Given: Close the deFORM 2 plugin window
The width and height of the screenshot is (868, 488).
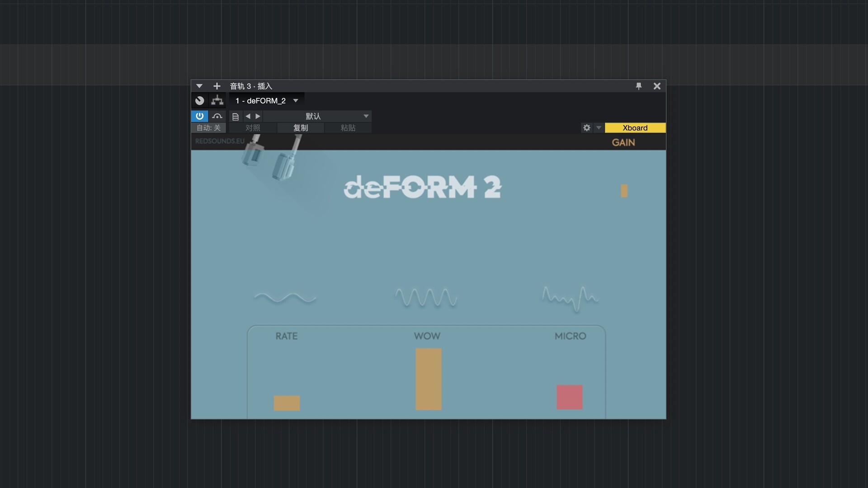Looking at the screenshot, I should (x=657, y=86).
